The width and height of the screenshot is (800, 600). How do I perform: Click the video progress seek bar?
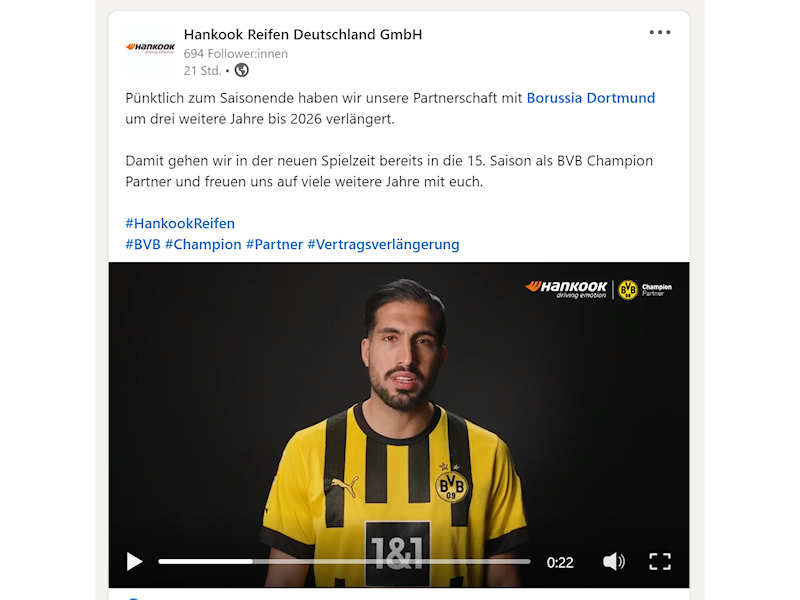pyautogui.click(x=344, y=561)
